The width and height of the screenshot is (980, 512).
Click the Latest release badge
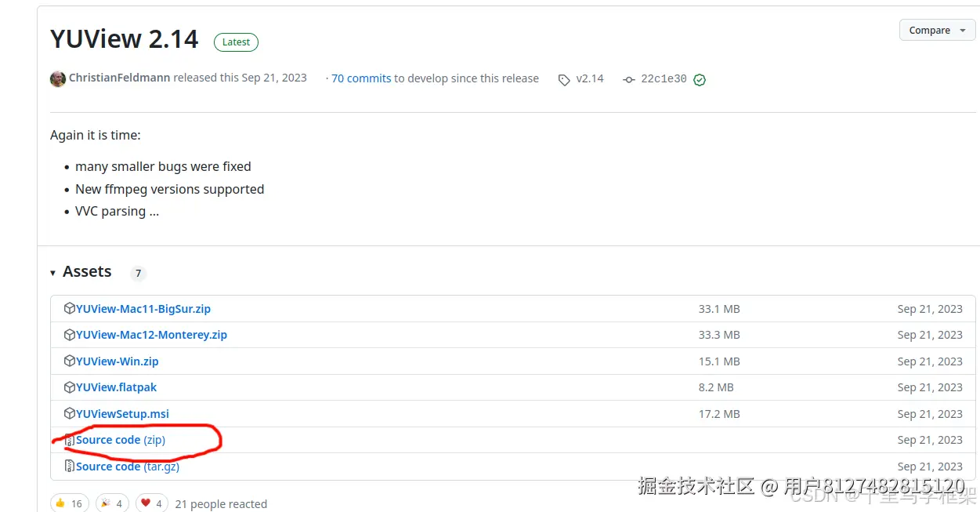tap(236, 42)
